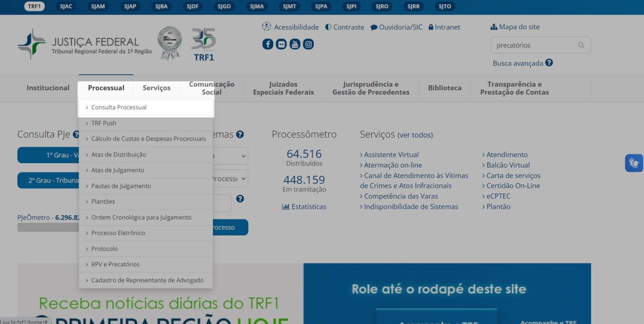The width and height of the screenshot is (644, 324).
Task: Select the Institucional tab
Action: 48,88
